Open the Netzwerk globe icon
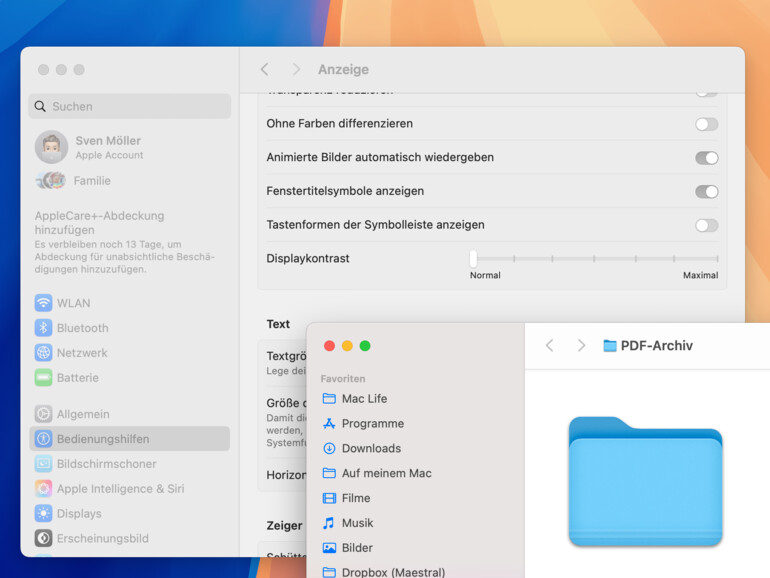The image size is (770, 578). pyautogui.click(x=43, y=353)
